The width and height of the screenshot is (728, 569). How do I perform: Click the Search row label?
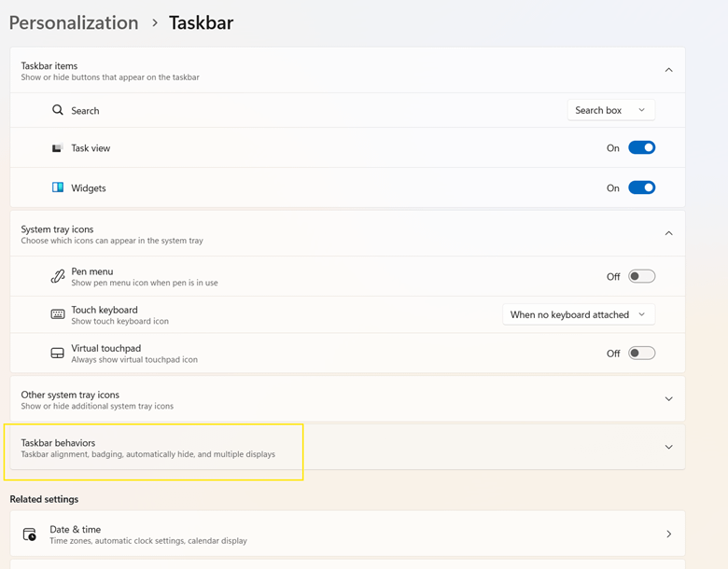[x=85, y=110]
